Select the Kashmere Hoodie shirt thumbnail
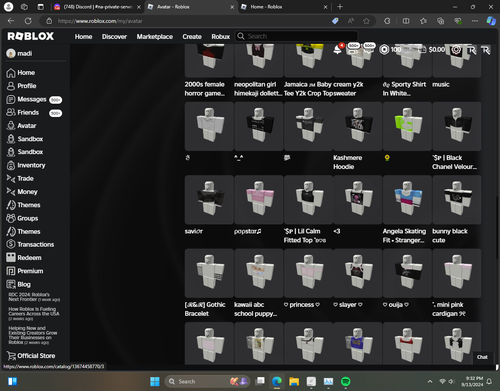The height and width of the screenshot is (391, 500). (x=357, y=126)
